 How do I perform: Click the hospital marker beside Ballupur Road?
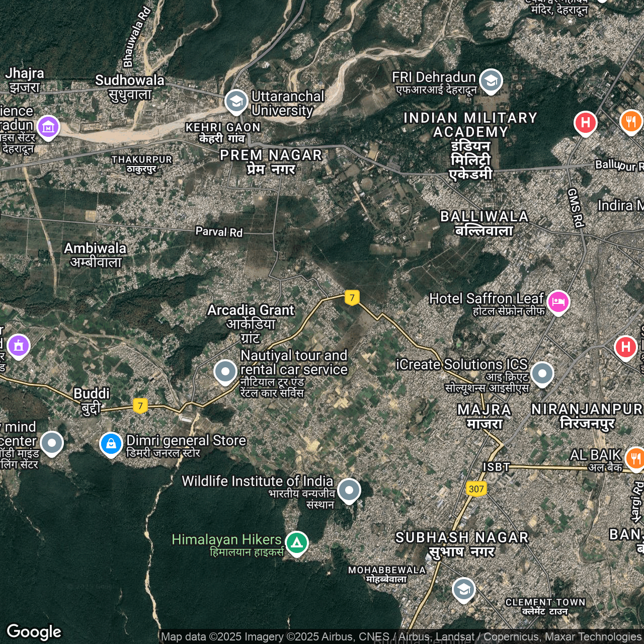[585, 123]
